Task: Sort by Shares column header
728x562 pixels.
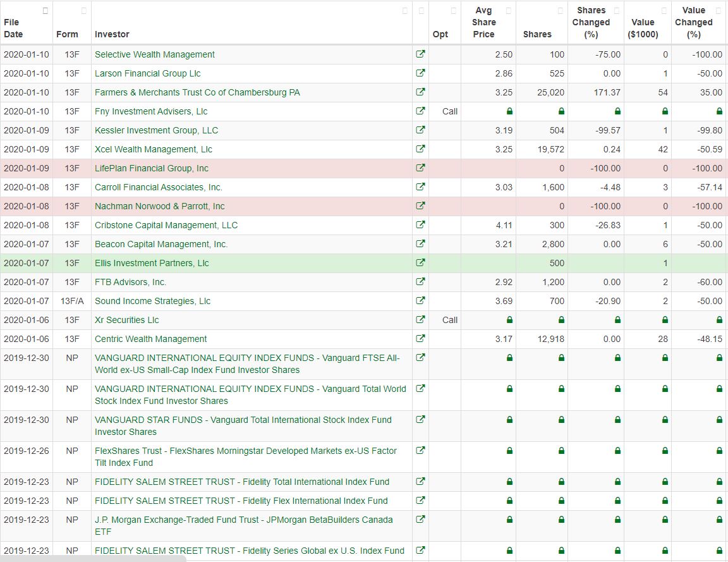Action: 542,23
